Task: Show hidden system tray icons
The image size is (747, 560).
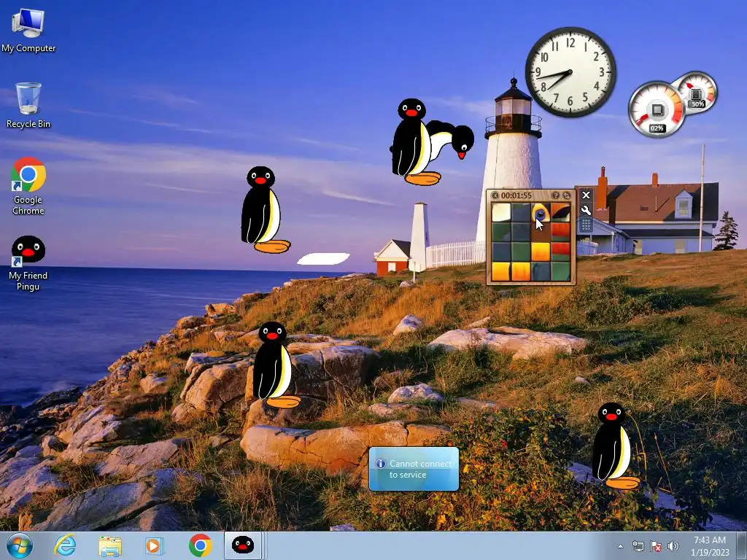Action: point(620,546)
